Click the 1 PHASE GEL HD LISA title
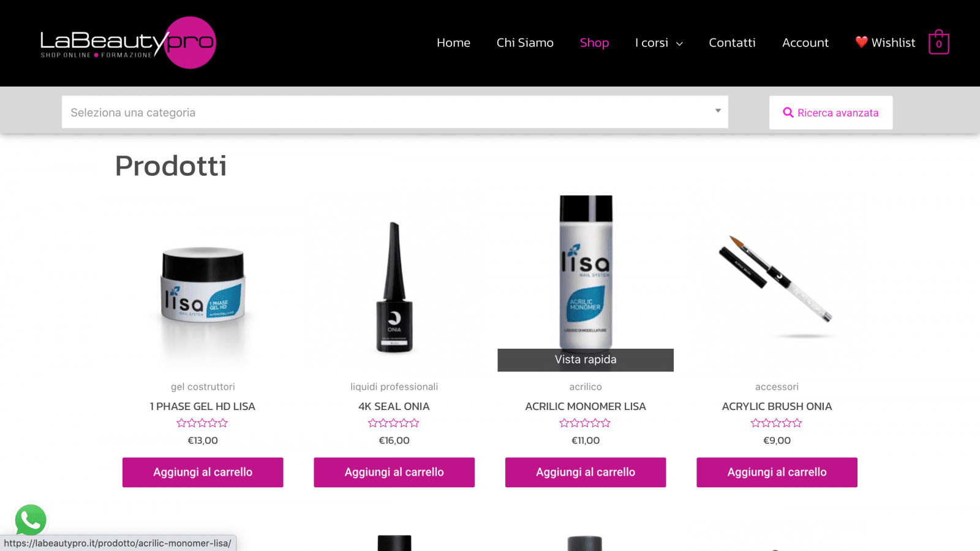This screenshot has width=980, height=551. pyautogui.click(x=203, y=406)
